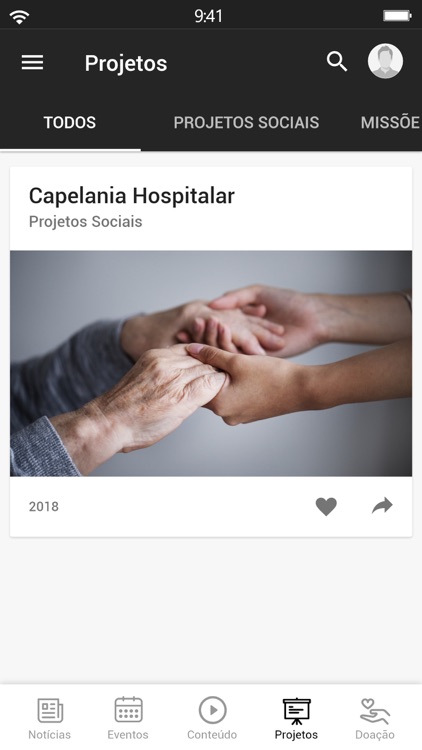Select the Projetos presentation icon
Viewport: 422px width, 750px height.
tap(296, 711)
